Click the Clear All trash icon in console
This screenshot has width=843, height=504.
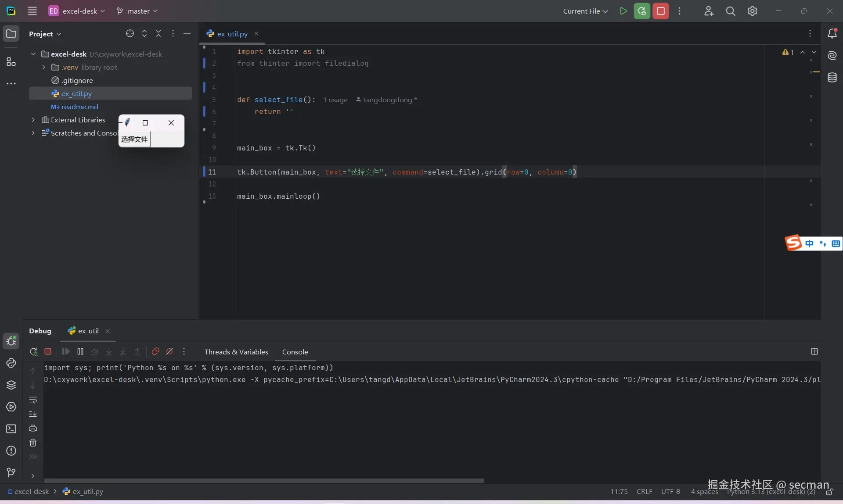pos(33,443)
